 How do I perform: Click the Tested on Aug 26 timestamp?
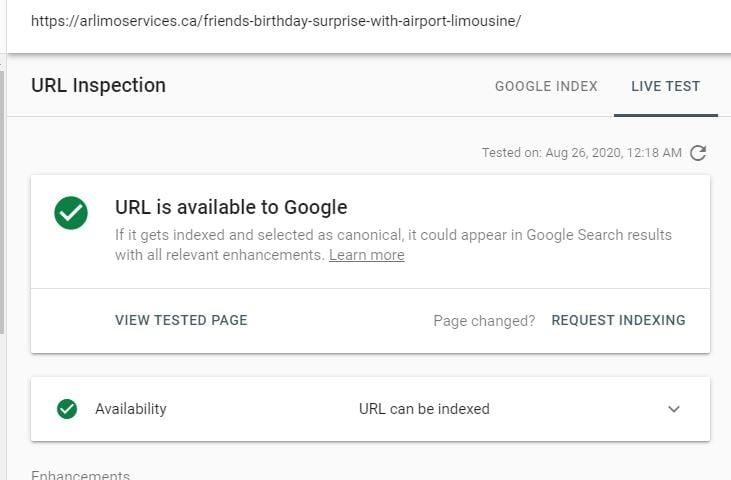tap(581, 153)
